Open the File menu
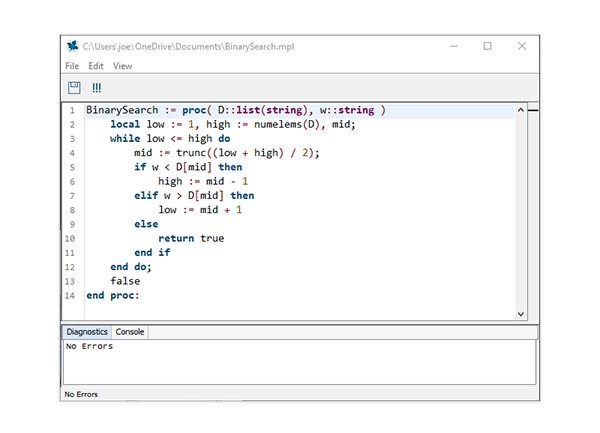Screen dimensions: 600x433 (x=72, y=66)
